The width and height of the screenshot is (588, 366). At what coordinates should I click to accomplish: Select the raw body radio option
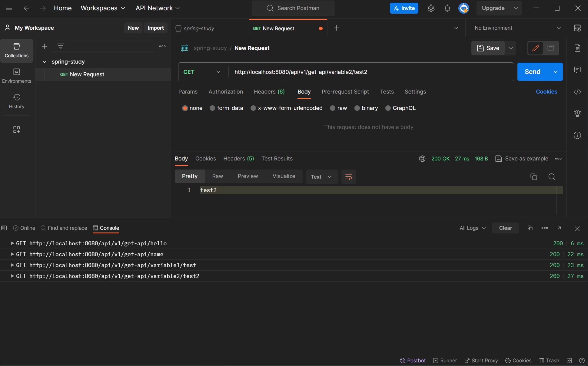pyautogui.click(x=333, y=108)
